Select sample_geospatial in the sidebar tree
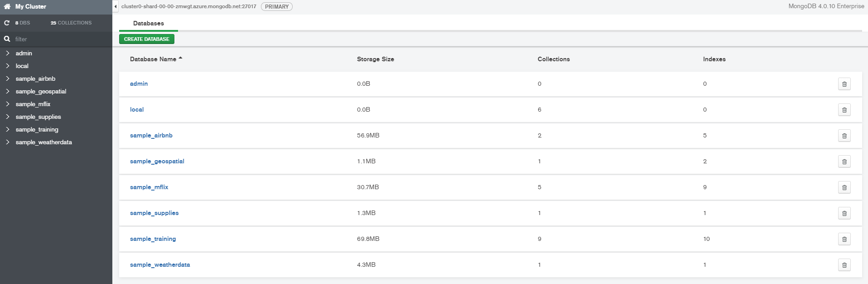This screenshot has height=284, width=868. click(41, 91)
